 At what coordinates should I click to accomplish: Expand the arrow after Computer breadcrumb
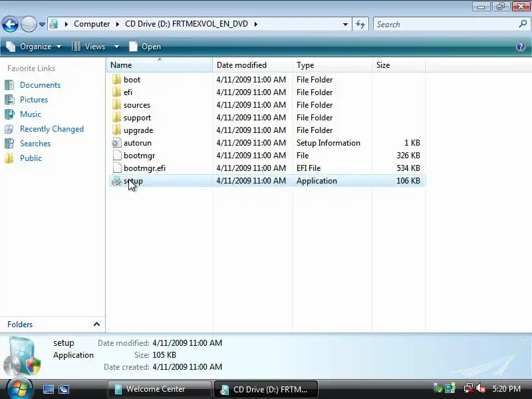pos(118,24)
